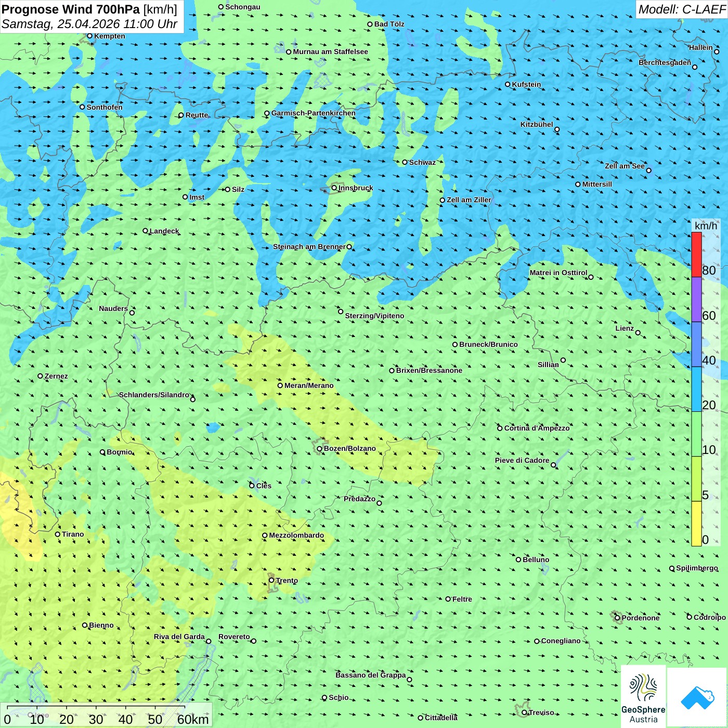728x728 pixels.
Task: Click the Nauders label
Action: click(113, 308)
